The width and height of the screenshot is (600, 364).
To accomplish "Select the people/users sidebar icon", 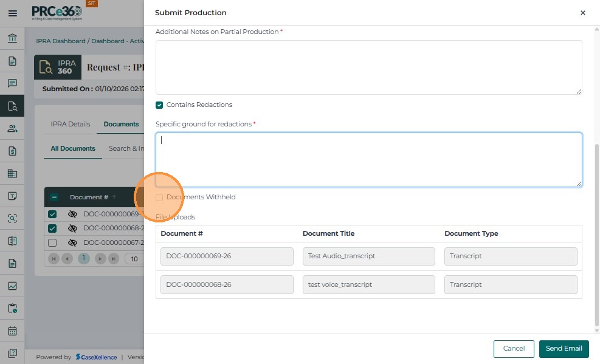I will point(12,128).
